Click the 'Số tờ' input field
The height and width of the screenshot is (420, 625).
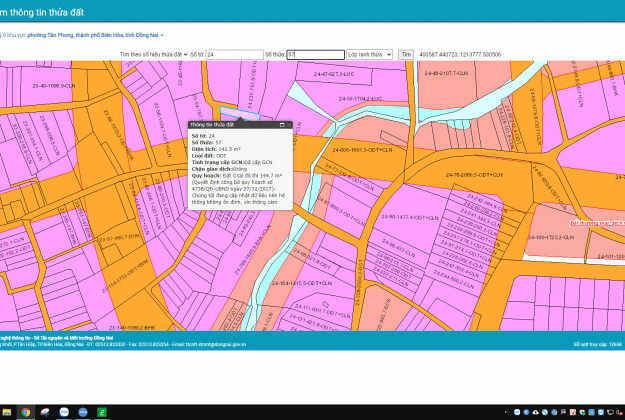click(x=232, y=54)
